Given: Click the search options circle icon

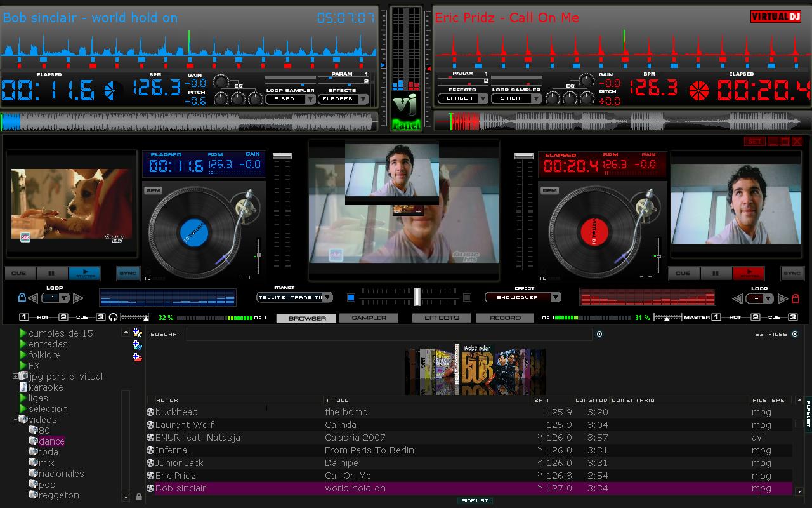Looking at the screenshot, I should click(x=599, y=334).
